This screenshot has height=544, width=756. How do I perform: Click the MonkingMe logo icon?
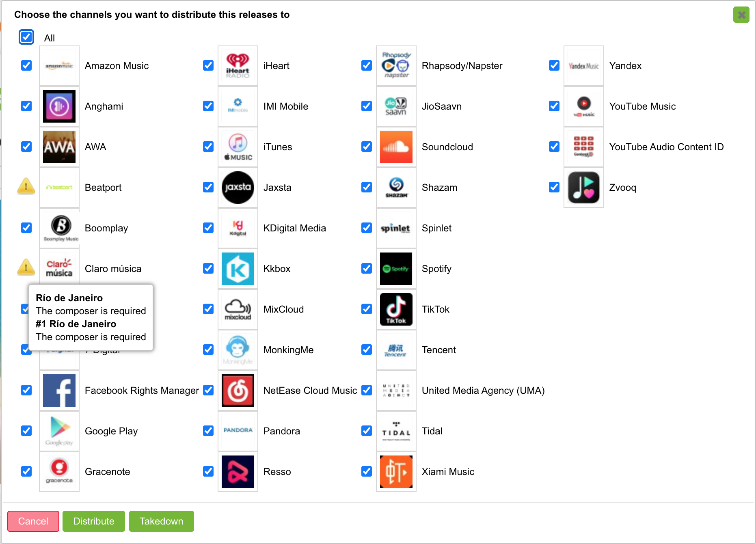click(238, 350)
